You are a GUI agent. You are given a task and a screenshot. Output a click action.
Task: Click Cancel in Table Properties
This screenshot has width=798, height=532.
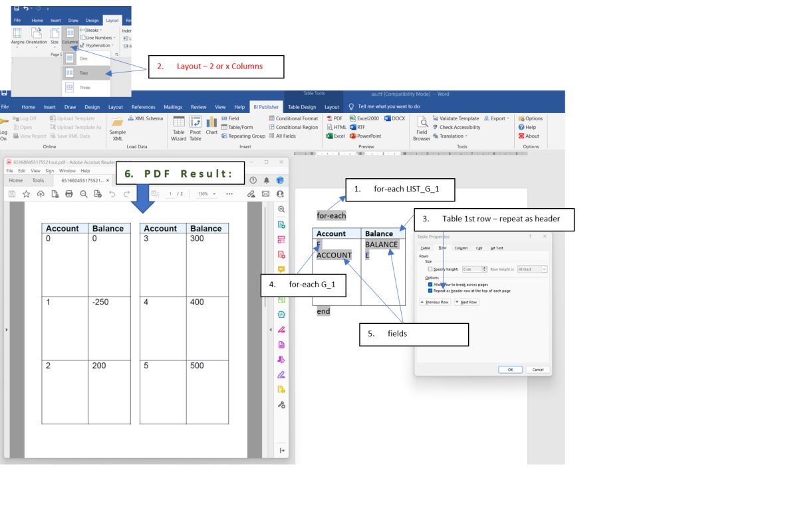click(538, 370)
